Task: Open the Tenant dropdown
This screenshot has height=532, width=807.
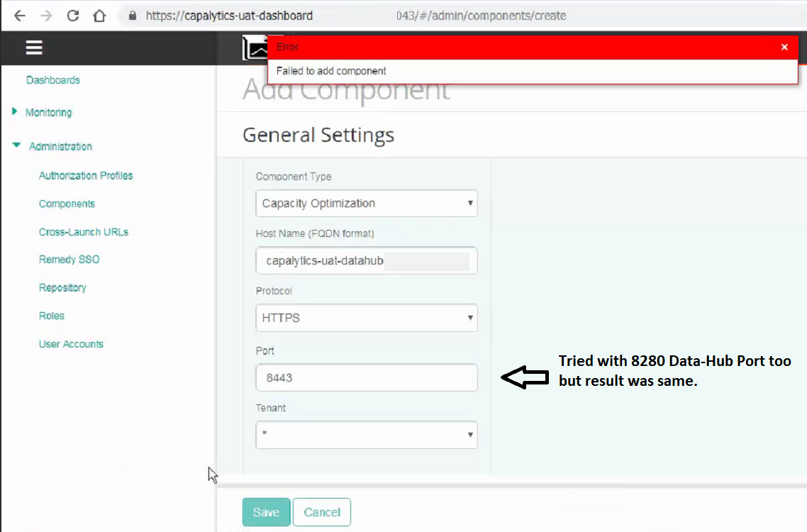Action: [366, 435]
